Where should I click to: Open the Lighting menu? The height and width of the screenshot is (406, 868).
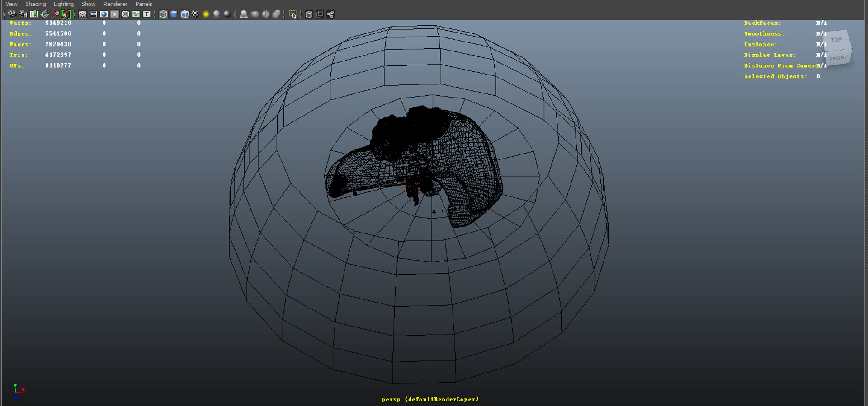click(x=64, y=4)
